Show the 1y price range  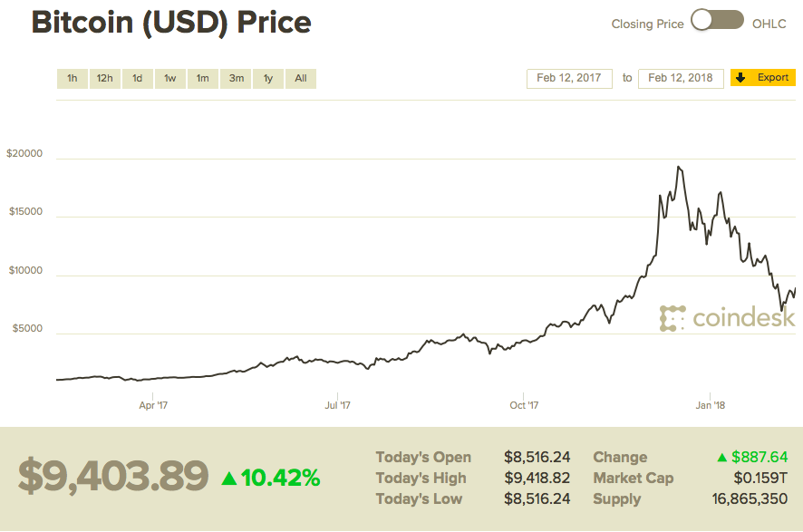point(268,79)
